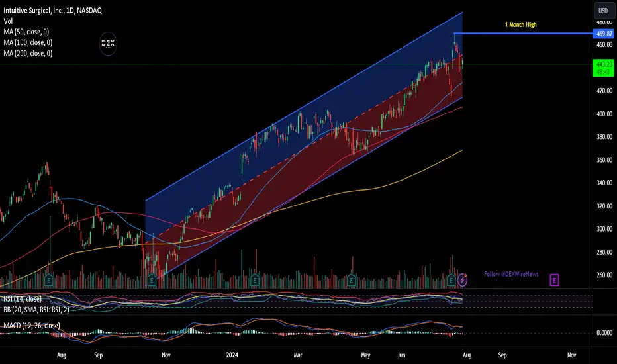617x364 pixels.
Task: Click the 420.00 price axis label
Action: [604, 91]
